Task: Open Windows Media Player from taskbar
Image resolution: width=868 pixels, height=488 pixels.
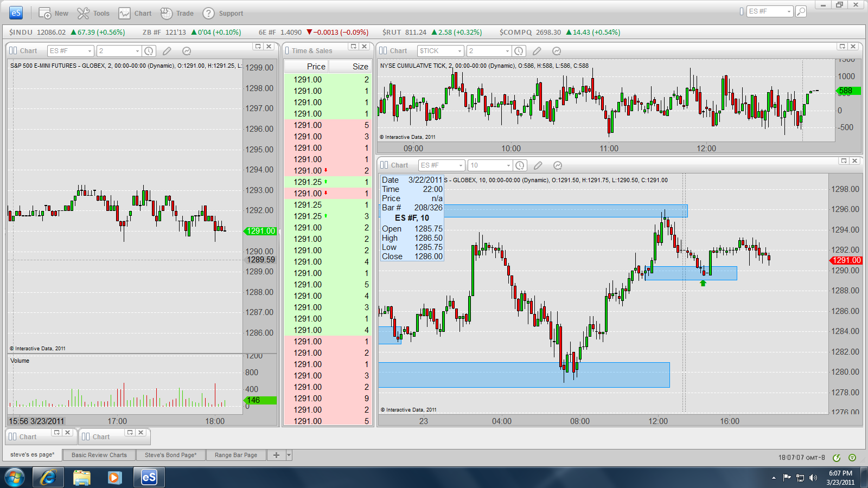Action: pos(114,477)
